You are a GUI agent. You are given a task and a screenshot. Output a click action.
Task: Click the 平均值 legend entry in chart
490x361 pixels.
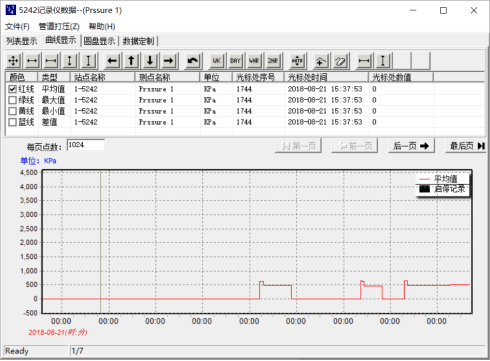[442, 179]
